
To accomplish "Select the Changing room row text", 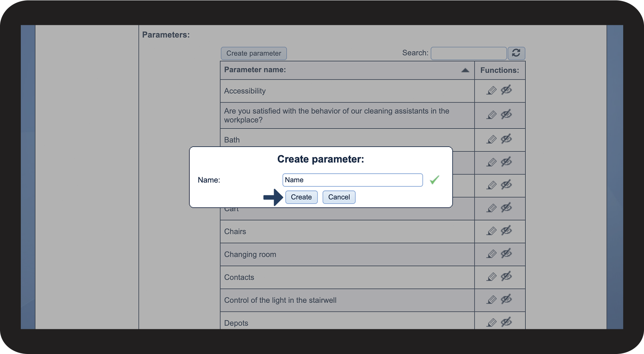I will 250,254.
